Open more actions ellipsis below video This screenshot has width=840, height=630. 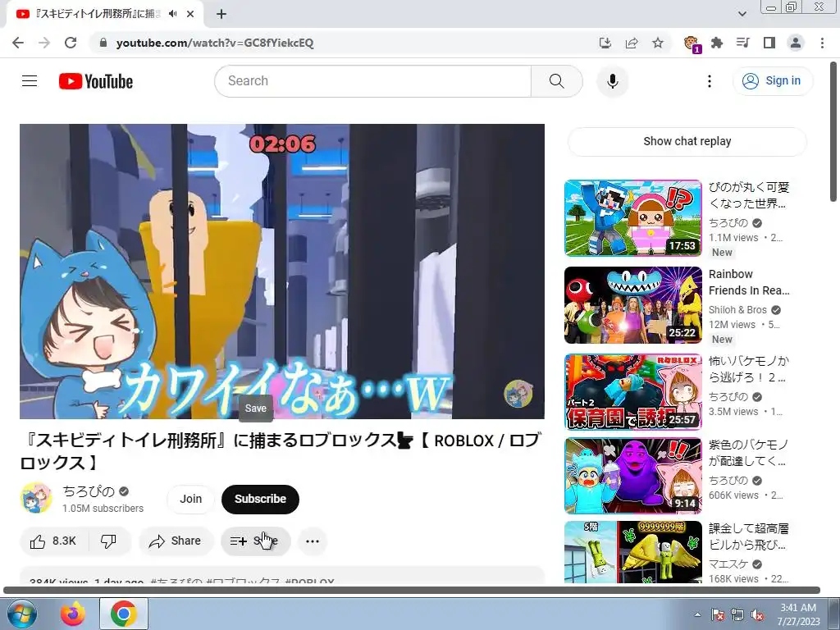(x=313, y=541)
